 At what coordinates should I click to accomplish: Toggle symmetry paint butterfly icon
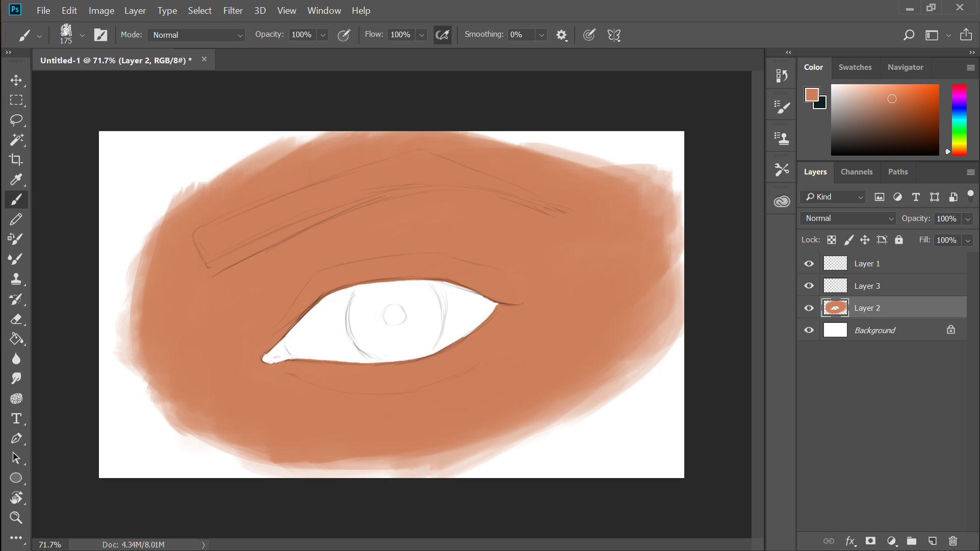click(x=614, y=35)
